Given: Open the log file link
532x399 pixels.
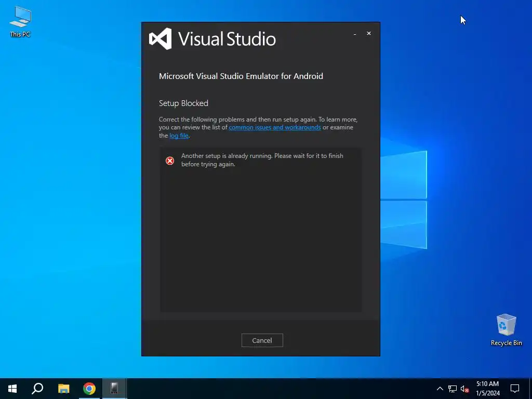Looking at the screenshot, I should point(179,136).
